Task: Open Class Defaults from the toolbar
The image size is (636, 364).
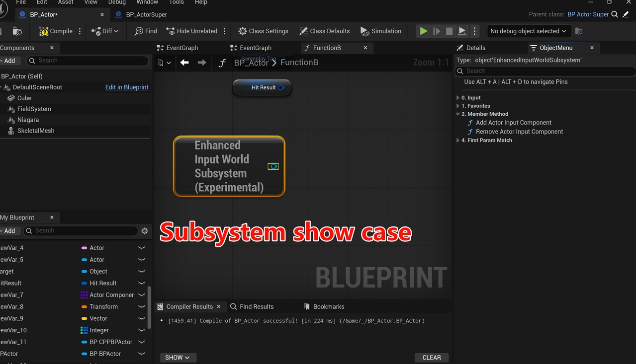Action: (x=324, y=31)
